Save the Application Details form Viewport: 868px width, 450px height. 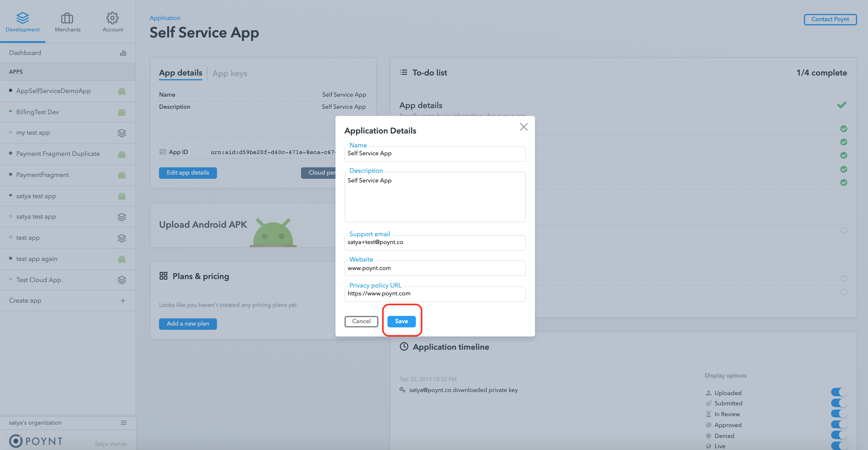tap(401, 321)
